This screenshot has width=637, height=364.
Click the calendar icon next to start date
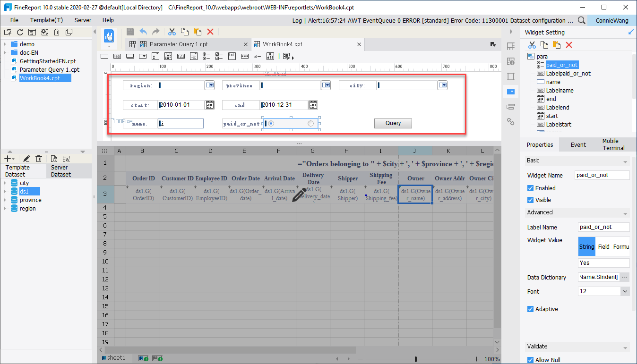(x=210, y=105)
